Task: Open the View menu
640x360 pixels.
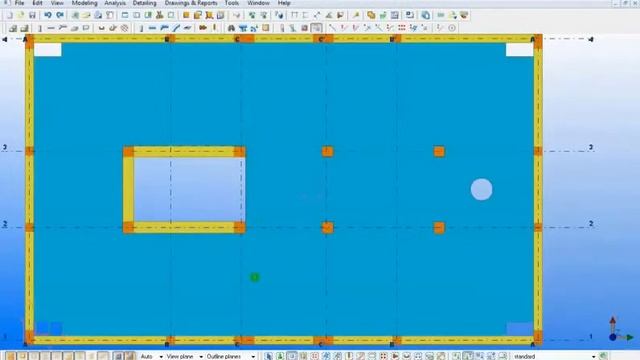Action: (x=57, y=3)
